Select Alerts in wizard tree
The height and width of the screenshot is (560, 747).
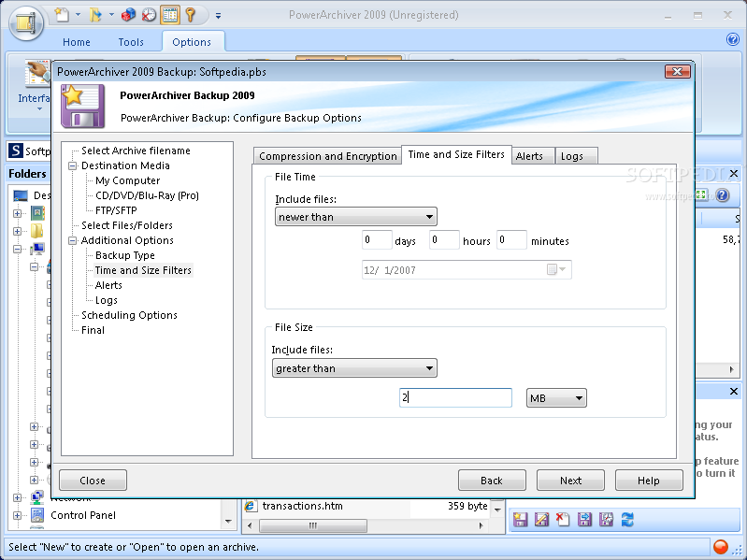108,285
